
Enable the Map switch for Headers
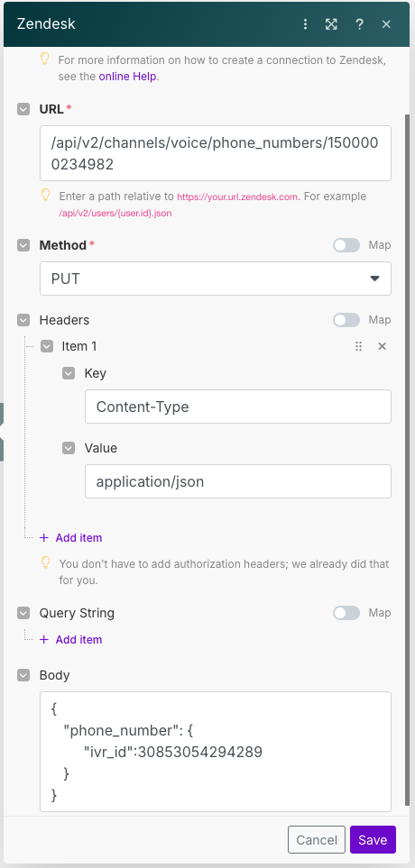coord(346,320)
